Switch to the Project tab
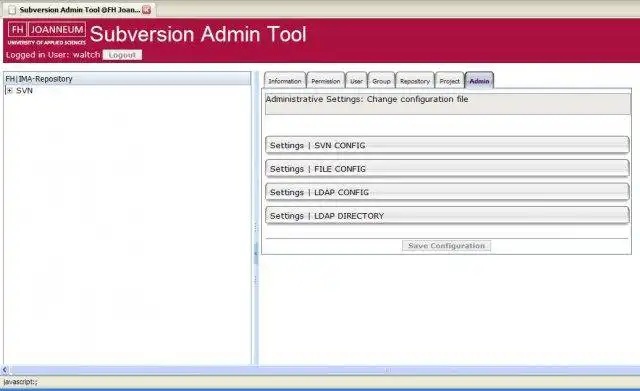Viewport: 640px width, 391px height. [449, 81]
